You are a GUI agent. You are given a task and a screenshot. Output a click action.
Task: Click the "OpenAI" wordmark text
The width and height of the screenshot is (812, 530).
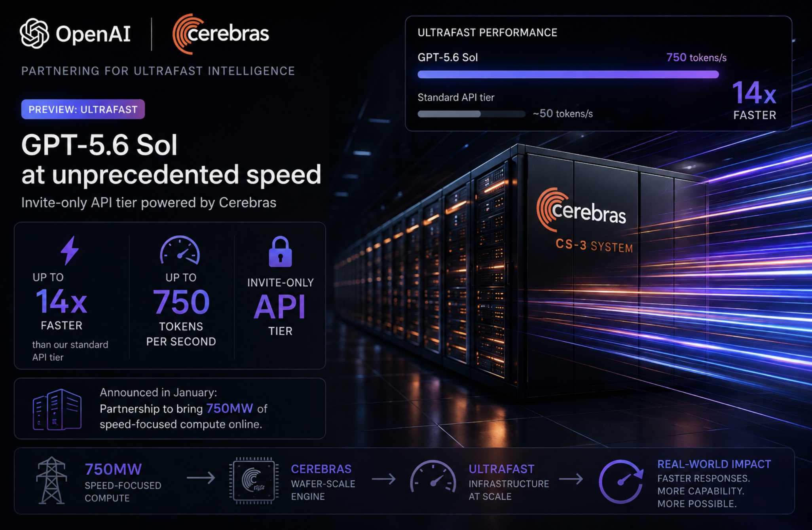tap(93, 34)
